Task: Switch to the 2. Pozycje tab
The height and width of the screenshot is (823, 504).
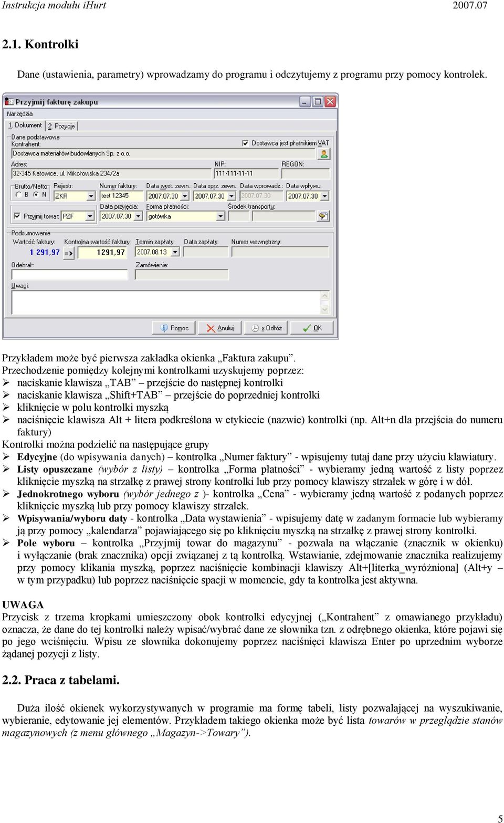Action: click(61, 126)
